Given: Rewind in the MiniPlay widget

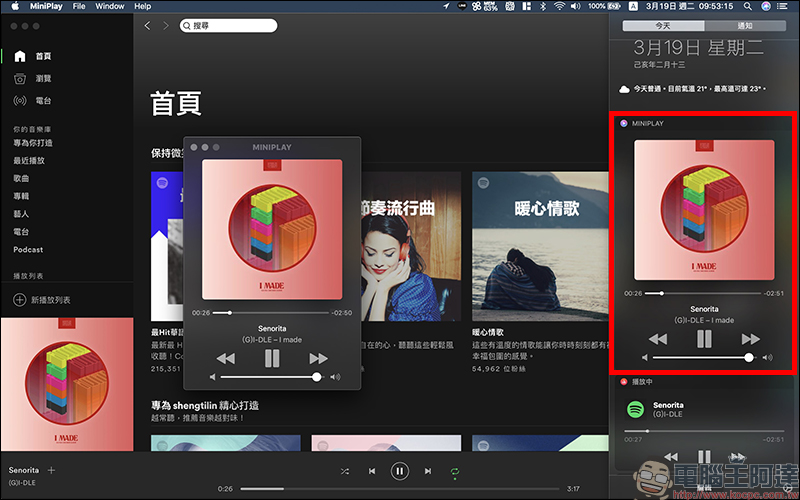Looking at the screenshot, I should pos(658,339).
